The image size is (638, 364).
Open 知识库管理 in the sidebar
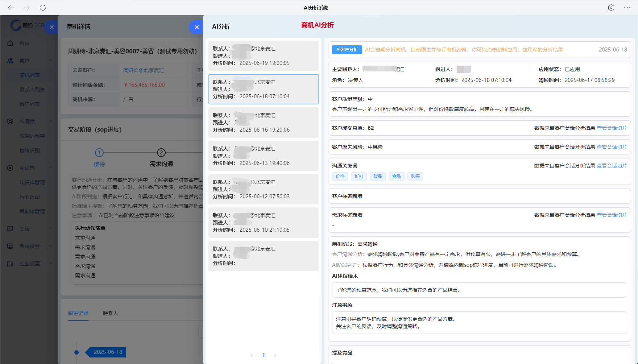click(32, 182)
